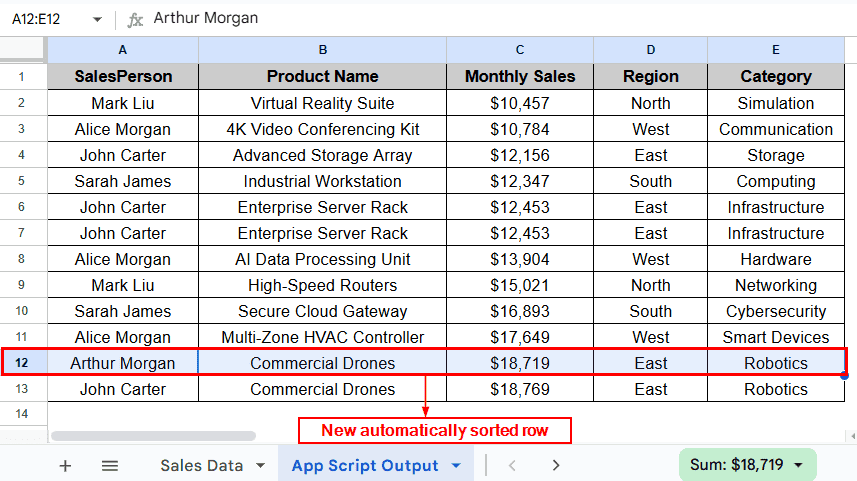Open the App Script Output tab dropdown arrow
This screenshot has width=857, height=481.
point(456,466)
